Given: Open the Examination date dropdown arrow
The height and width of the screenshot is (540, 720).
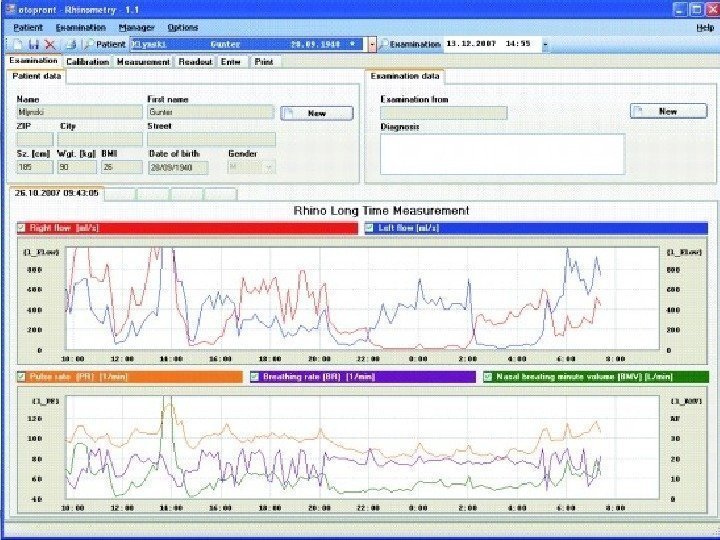Looking at the screenshot, I should coord(545,45).
